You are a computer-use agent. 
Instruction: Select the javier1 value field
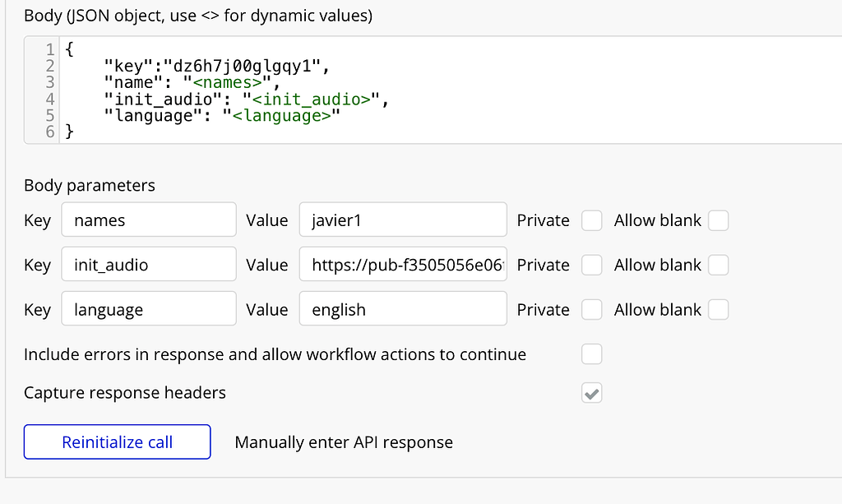(x=403, y=220)
